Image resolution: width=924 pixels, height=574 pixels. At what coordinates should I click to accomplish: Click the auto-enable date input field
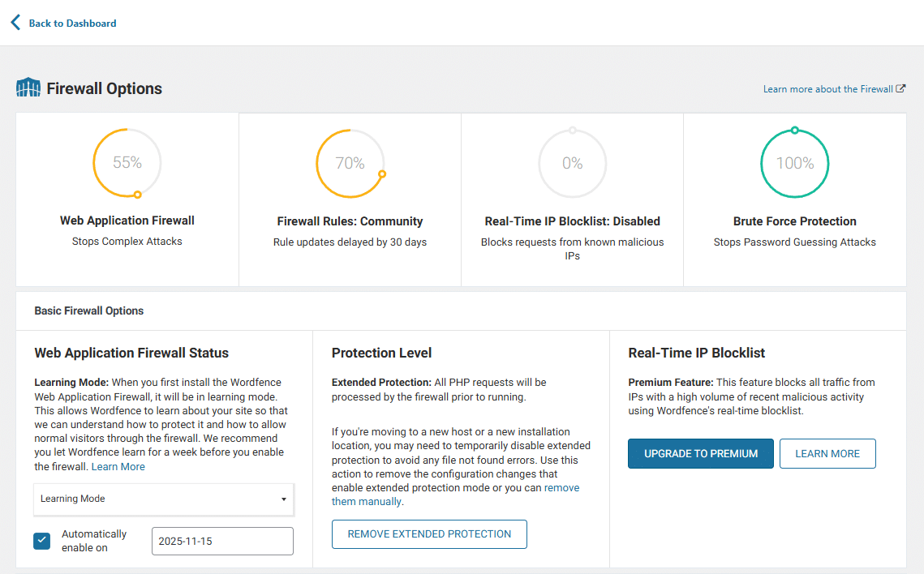click(222, 541)
